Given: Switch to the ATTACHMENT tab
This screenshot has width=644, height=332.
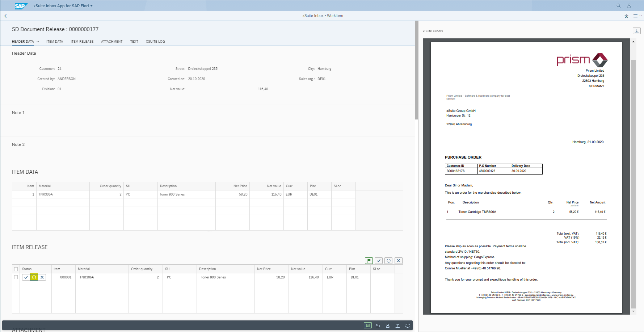Looking at the screenshot, I should pos(111,41).
